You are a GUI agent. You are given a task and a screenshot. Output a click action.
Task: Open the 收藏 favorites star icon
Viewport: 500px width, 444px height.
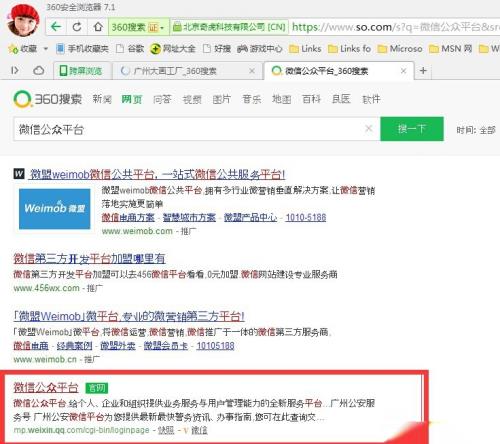coord(14,49)
